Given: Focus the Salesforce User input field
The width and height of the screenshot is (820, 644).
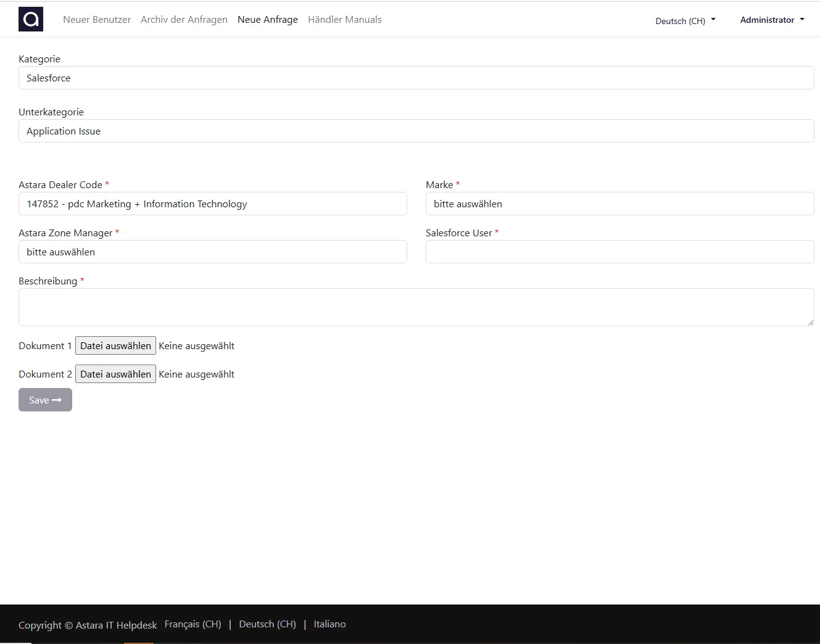Looking at the screenshot, I should click(619, 252).
